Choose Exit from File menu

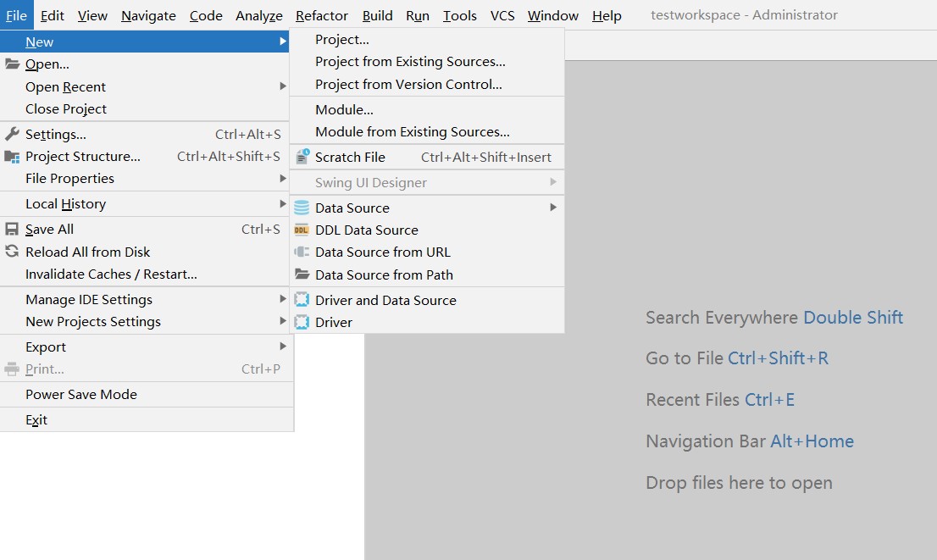click(147, 420)
